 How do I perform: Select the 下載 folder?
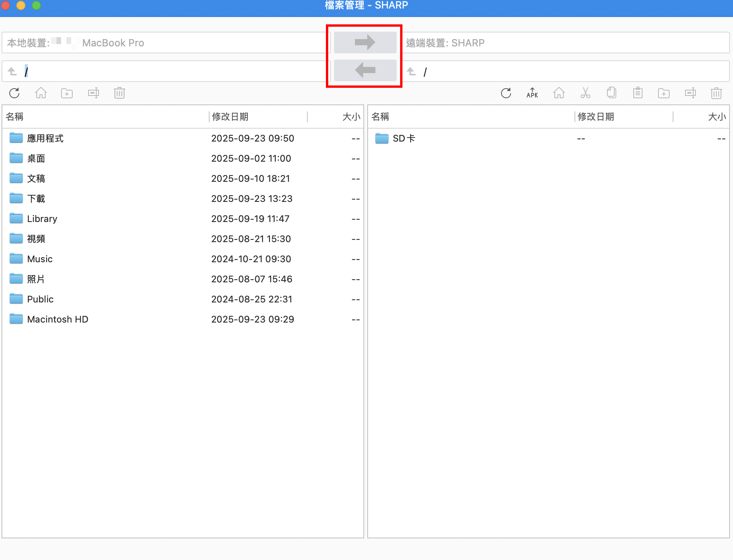(183, 199)
